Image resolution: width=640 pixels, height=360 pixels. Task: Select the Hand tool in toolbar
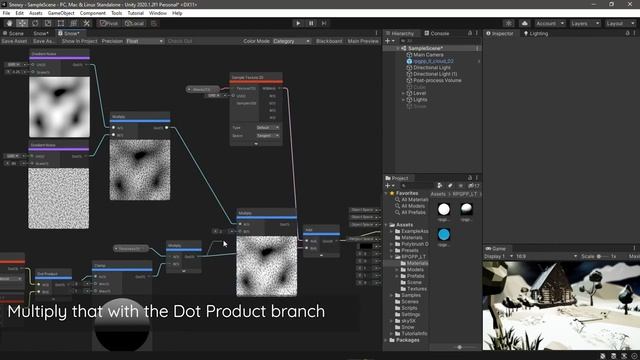click(9, 23)
